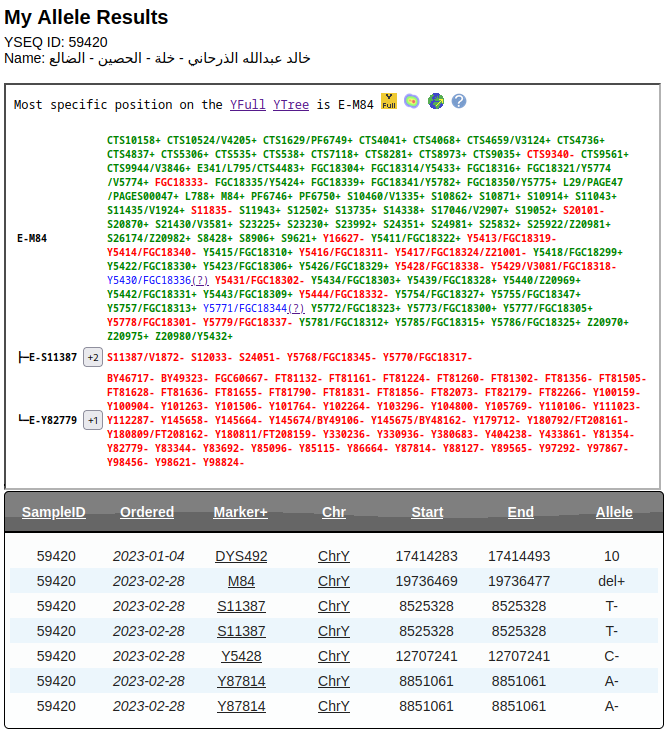Open ChrY link in the DYS492 row
667x737 pixels.
tap(334, 556)
